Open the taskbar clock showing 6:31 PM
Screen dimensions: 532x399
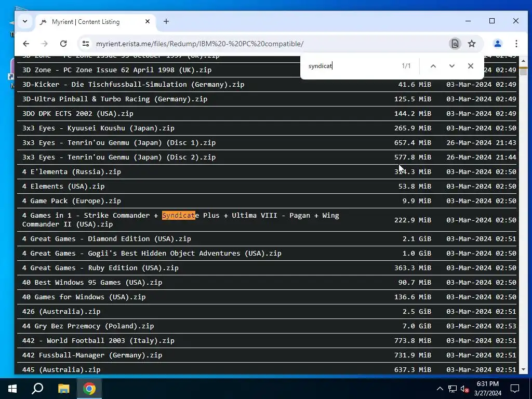pyautogui.click(x=487, y=389)
